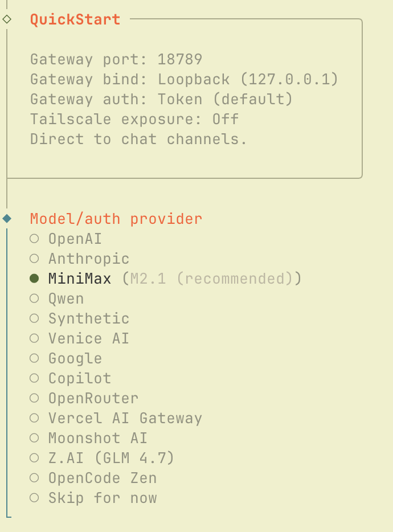The width and height of the screenshot is (393, 532).
Task: Click the Gateway port 18789 line
Action: 116,59
